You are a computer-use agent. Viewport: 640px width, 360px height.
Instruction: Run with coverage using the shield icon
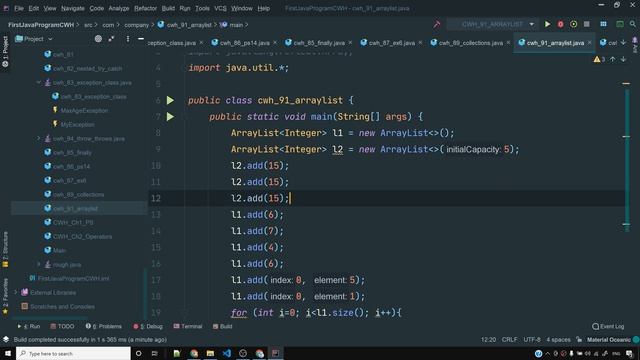(x=573, y=24)
